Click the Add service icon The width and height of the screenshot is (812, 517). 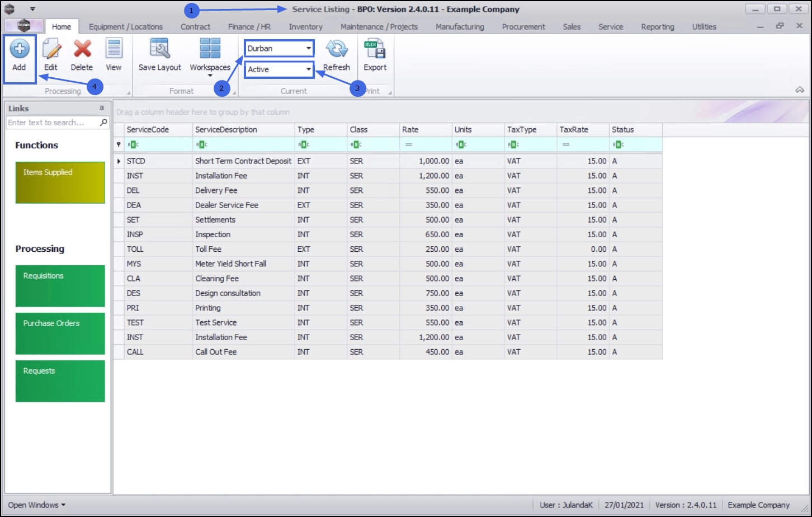point(20,49)
